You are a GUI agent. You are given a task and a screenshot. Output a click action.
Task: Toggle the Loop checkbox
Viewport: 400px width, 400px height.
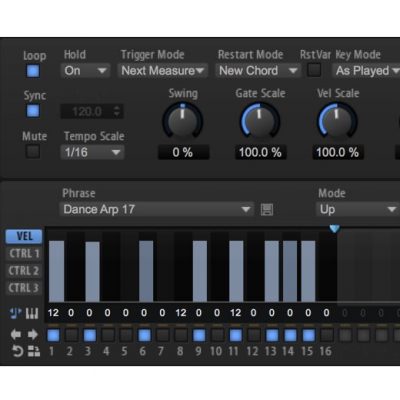click(x=33, y=71)
